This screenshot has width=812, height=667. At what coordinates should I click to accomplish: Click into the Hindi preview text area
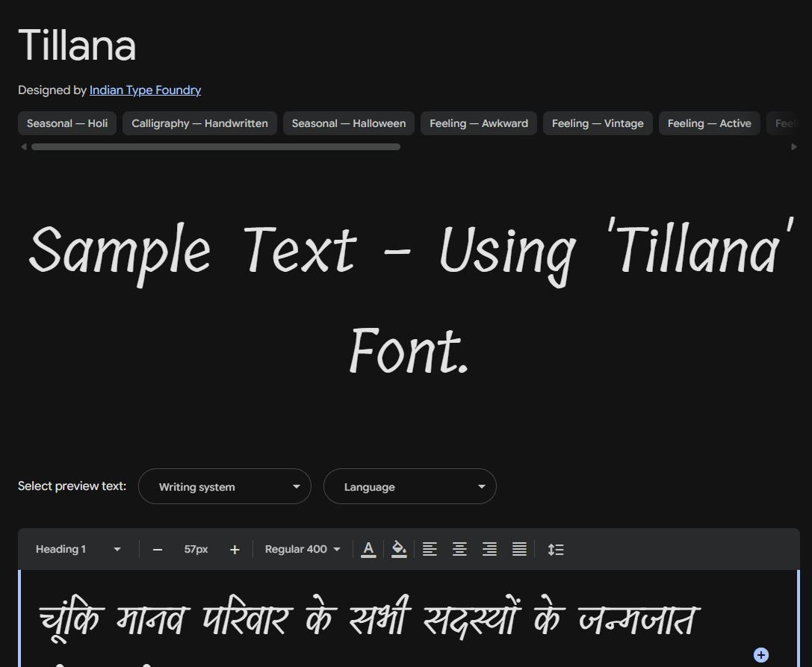tap(409, 619)
